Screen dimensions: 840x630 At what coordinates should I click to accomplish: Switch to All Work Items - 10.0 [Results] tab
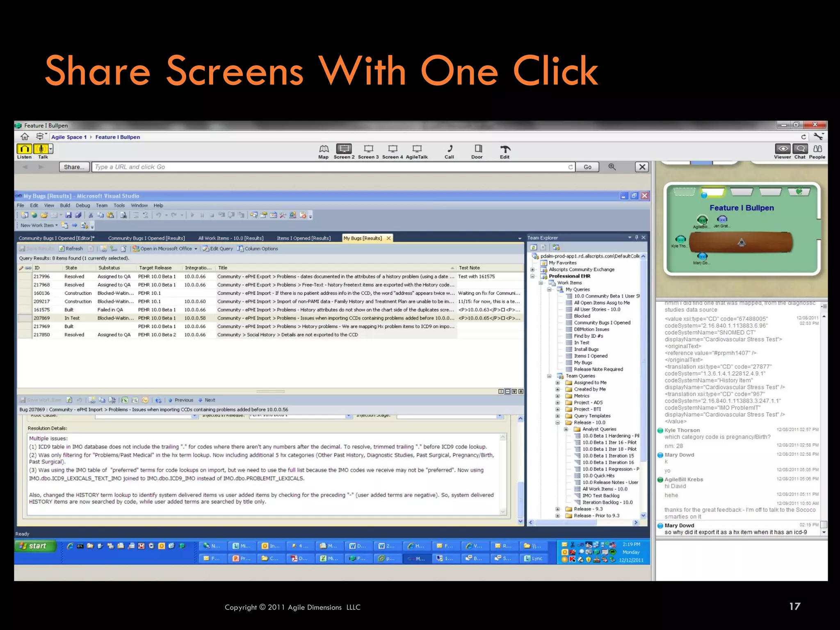[x=231, y=238]
